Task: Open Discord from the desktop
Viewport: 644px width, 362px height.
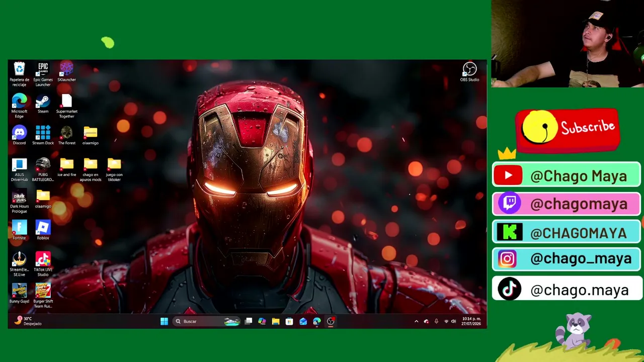Action: (19, 135)
